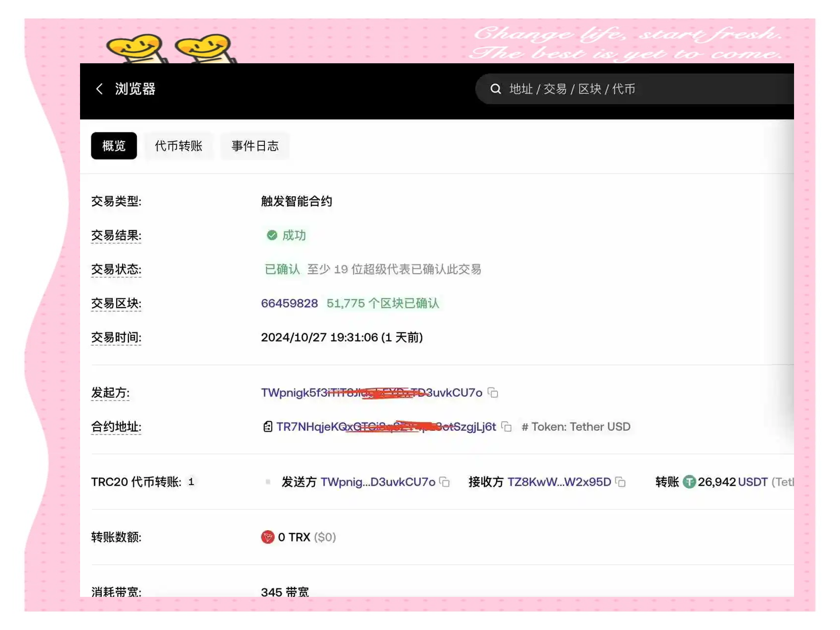Click the green 成功 success checkmark icon
The height and width of the screenshot is (630, 840).
(x=272, y=235)
